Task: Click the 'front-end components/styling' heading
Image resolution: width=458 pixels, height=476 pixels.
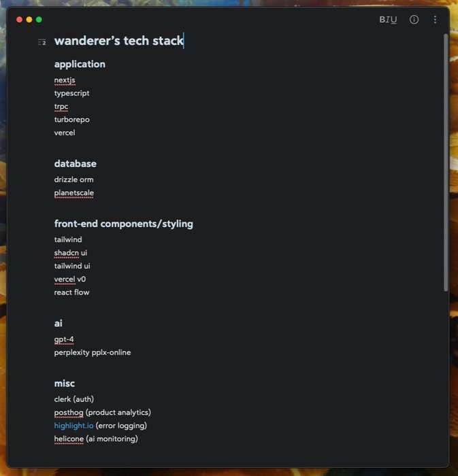Action: pos(123,224)
